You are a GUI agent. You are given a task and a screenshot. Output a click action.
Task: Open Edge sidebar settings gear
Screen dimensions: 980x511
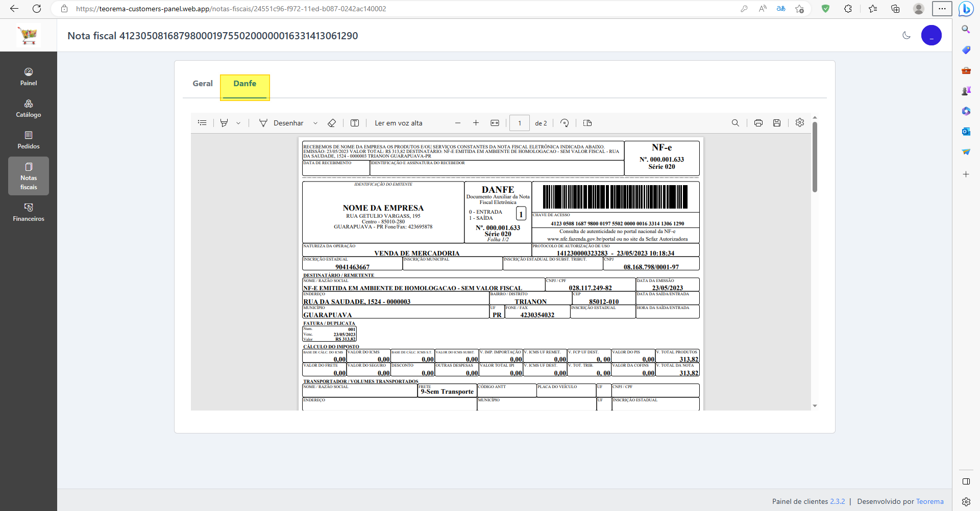pos(966,502)
